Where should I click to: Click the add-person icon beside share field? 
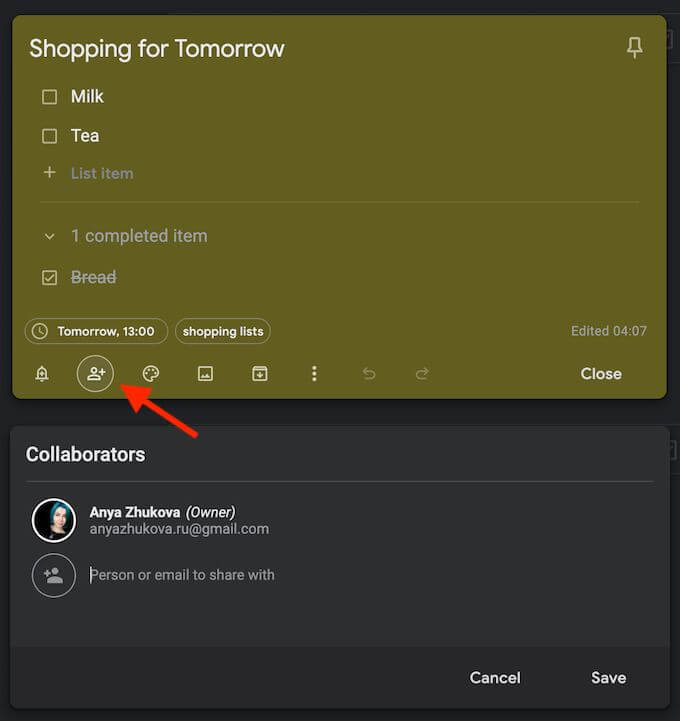click(x=54, y=575)
